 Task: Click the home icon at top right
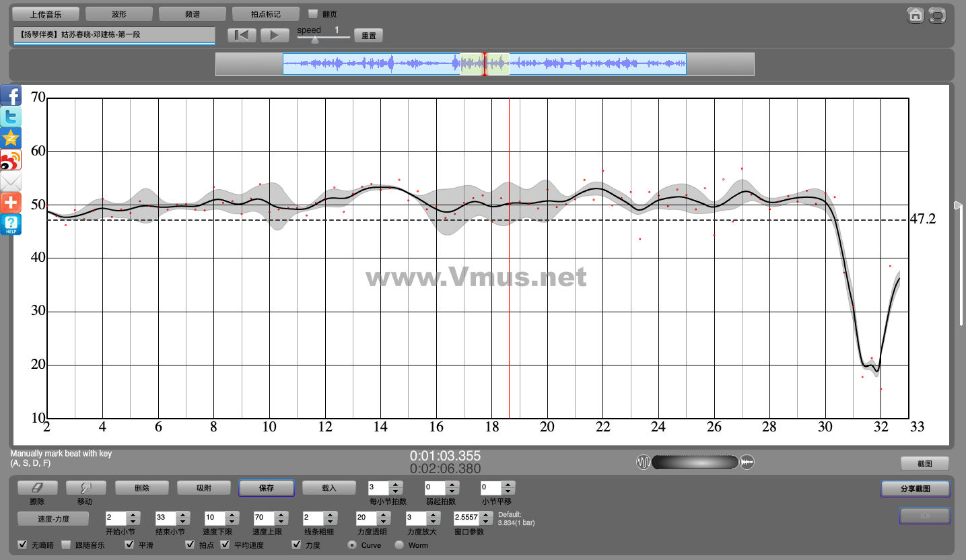915,15
